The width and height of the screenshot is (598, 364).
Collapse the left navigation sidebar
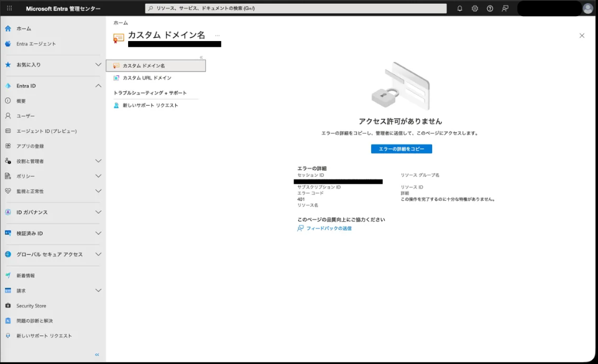pyautogui.click(x=97, y=355)
